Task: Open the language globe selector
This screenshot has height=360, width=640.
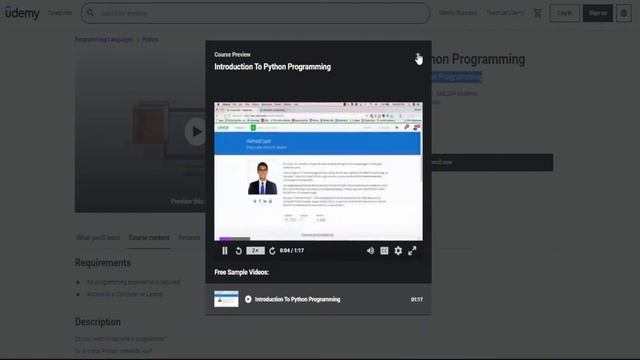Action: click(624, 13)
